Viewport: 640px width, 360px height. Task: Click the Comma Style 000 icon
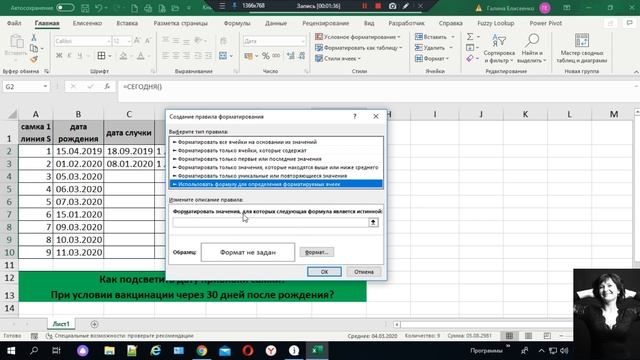tap(276, 56)
